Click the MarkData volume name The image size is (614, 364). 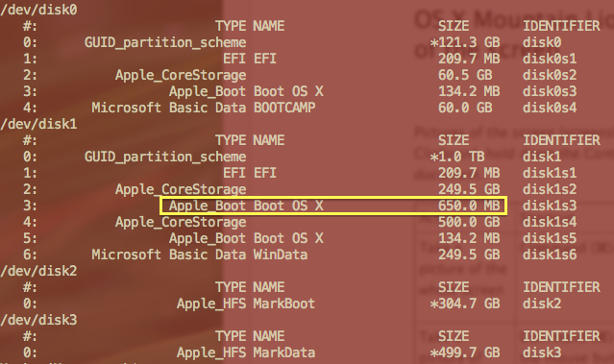coord(284,352)
